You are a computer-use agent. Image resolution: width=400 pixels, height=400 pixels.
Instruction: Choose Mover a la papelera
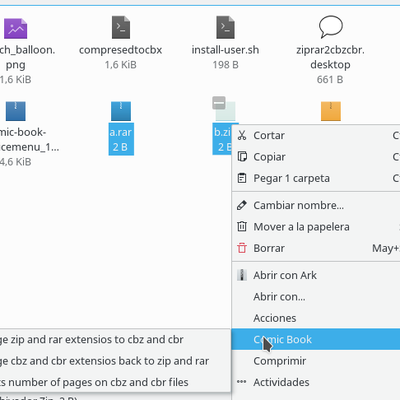[316, 227]
